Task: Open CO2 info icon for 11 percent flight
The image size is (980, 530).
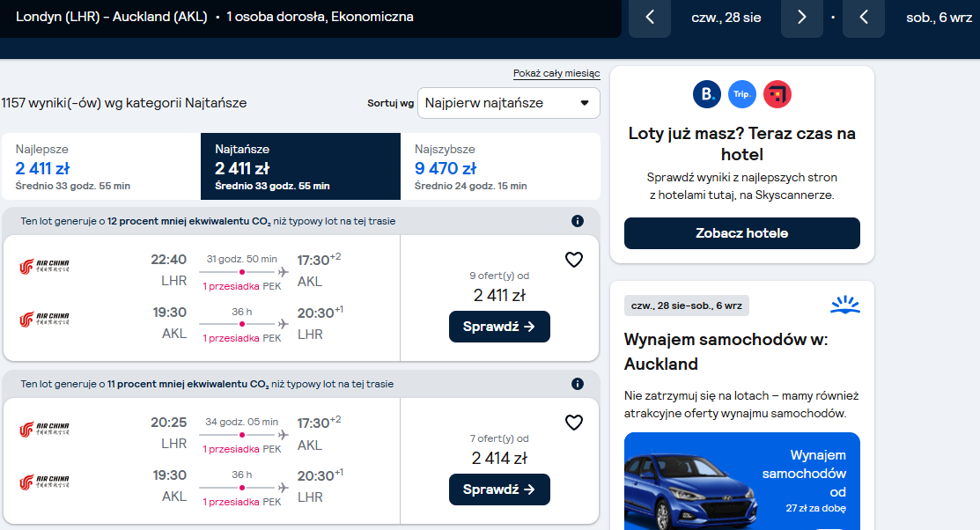Action: [x=578, y=384]
